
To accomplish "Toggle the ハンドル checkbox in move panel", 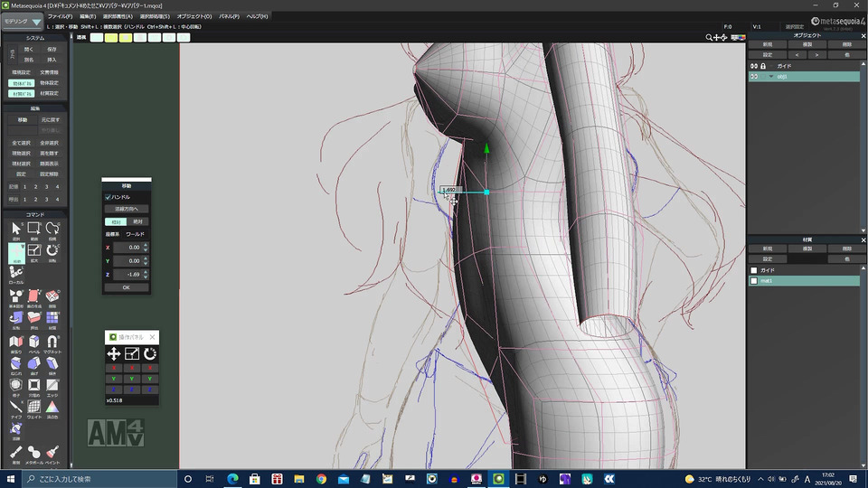I will point(108,196).
